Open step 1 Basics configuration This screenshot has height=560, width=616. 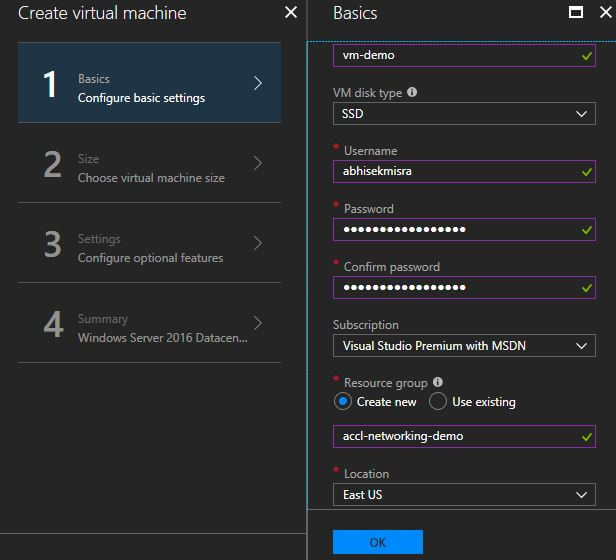coord(149,83)
